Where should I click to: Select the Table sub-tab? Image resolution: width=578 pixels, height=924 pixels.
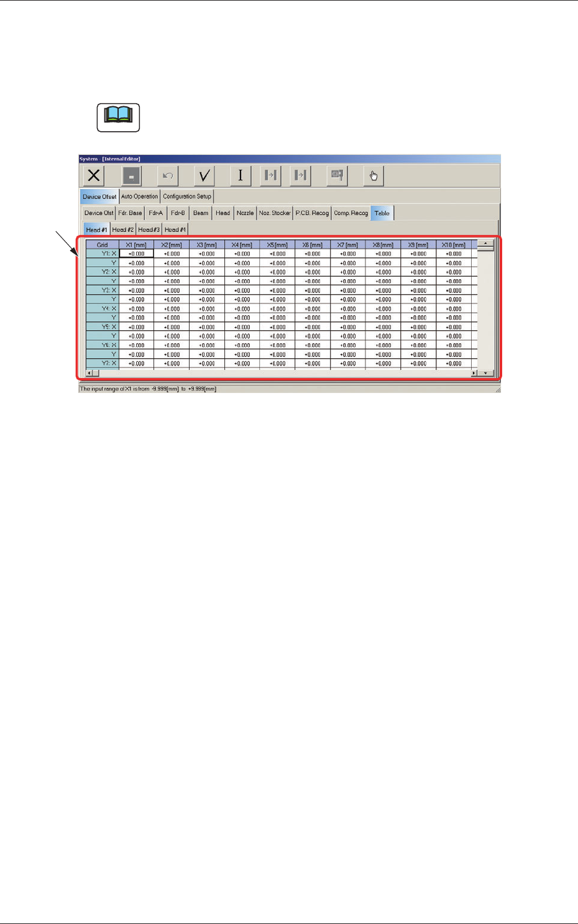tap(382, 213)
